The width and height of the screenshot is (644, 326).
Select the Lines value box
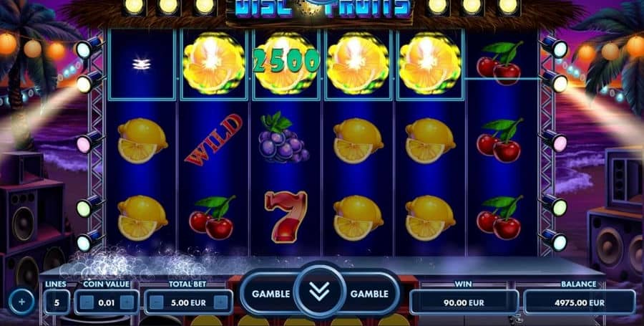tap(57, 302)
